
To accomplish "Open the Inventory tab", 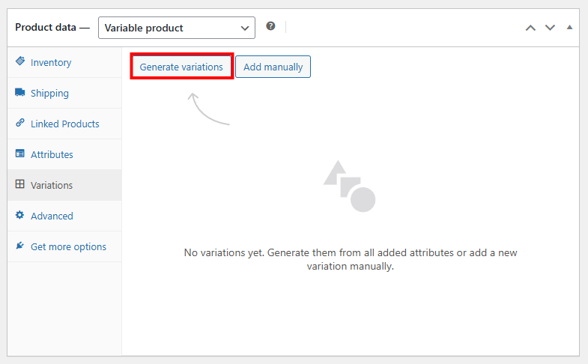I will tap(51, 62).
